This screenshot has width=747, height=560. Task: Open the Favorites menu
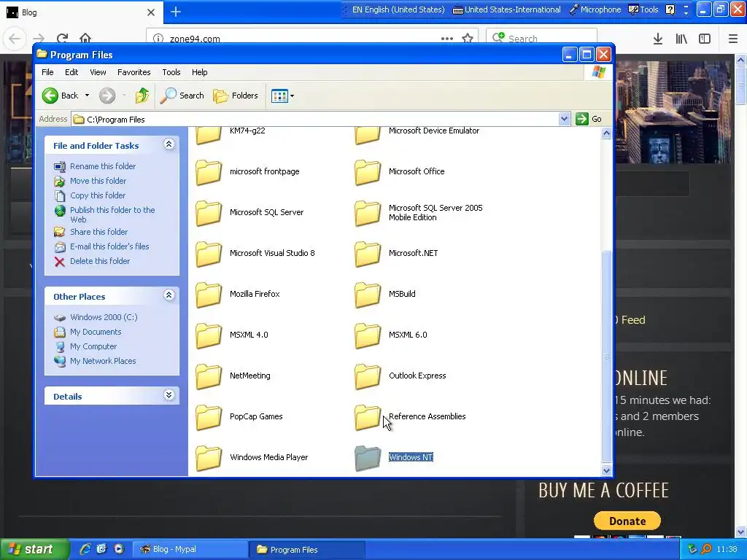[x=134, y=72]
